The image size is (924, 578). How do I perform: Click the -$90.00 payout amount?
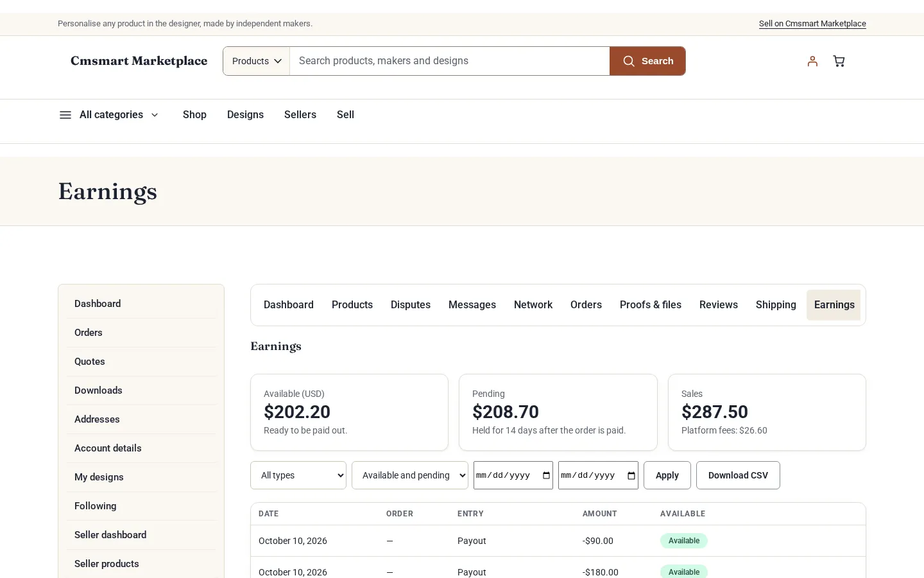[598, 541]
